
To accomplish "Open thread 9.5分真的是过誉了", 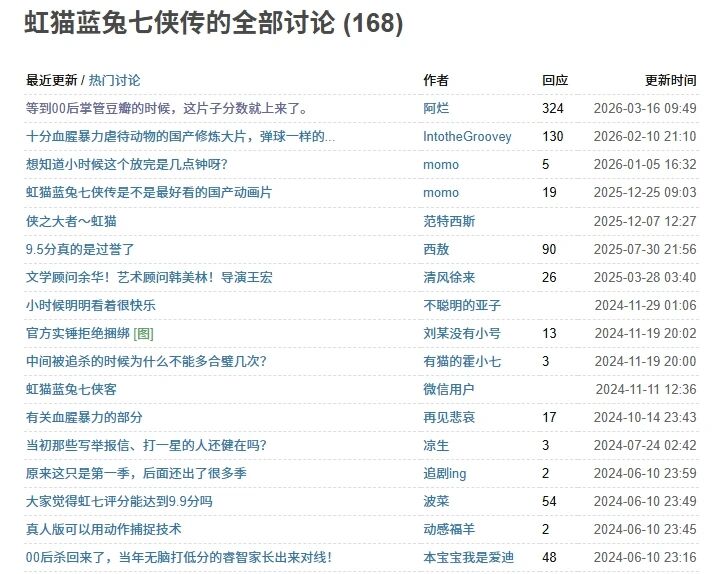I will tap(80, 249).
